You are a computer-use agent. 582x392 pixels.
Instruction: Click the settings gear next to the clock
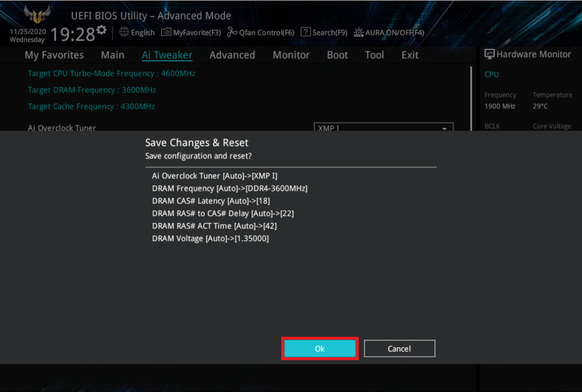pos(102,30)
